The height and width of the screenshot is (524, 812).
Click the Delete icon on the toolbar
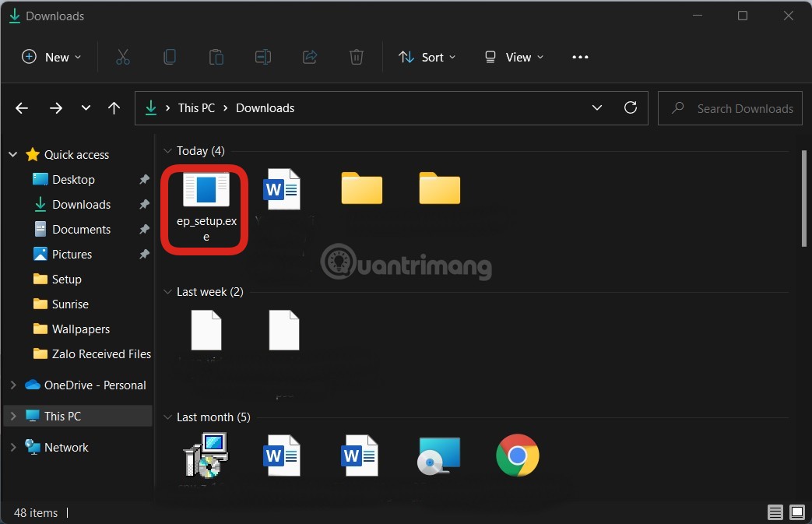[357, 57]
